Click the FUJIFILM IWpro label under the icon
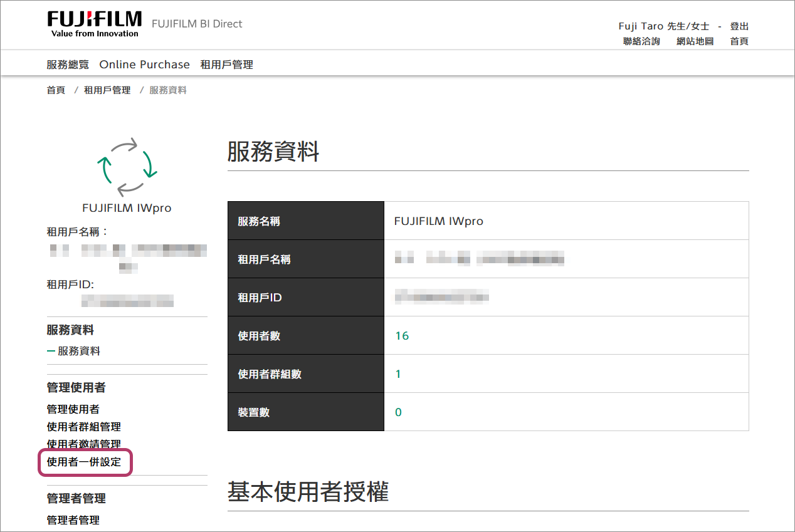The image size is (795, 532). pos(127,208)
